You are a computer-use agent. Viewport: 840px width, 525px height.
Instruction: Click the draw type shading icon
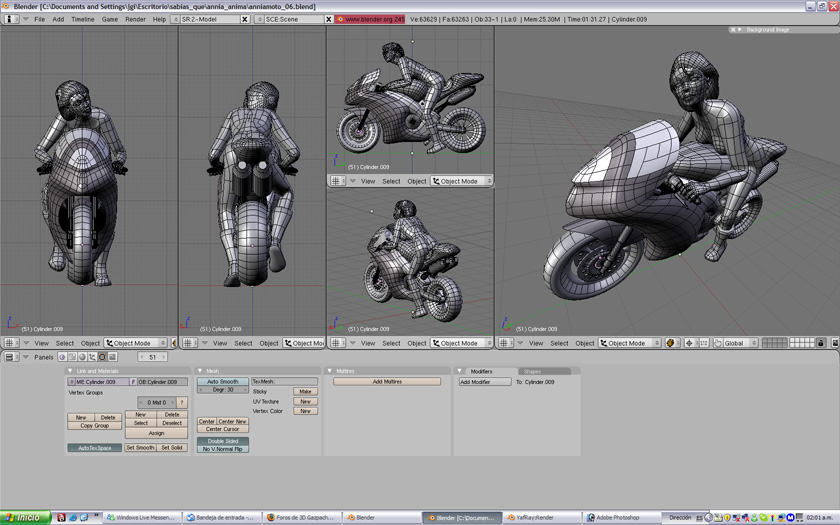[x=670, y=343]
